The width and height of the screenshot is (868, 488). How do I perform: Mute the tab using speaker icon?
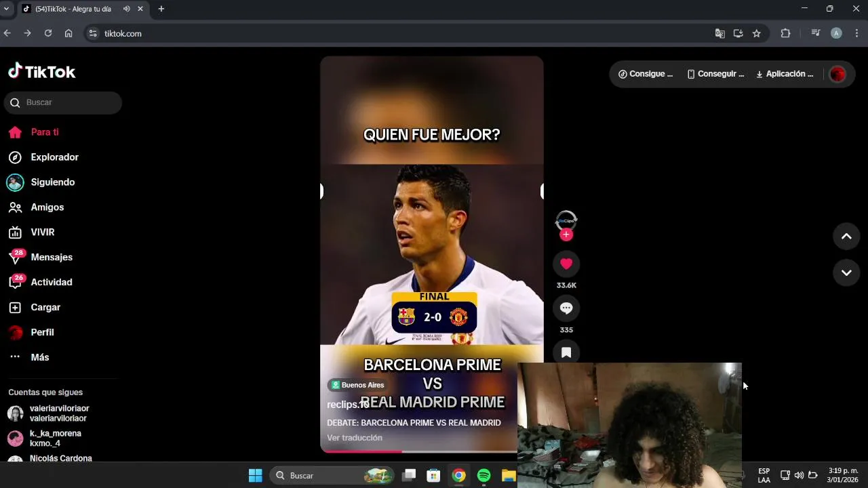pyautogui.click(x=126, y=9)
